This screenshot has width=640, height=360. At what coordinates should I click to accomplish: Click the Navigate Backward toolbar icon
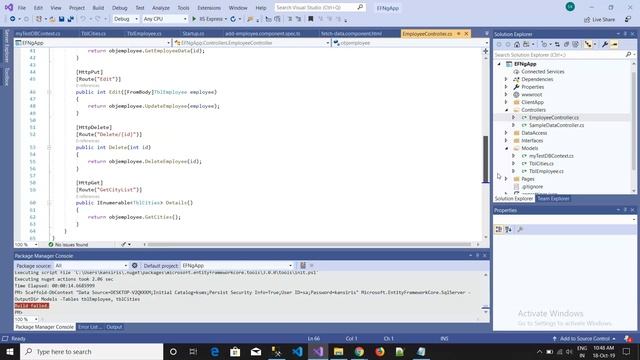click(x=13, y=19)
